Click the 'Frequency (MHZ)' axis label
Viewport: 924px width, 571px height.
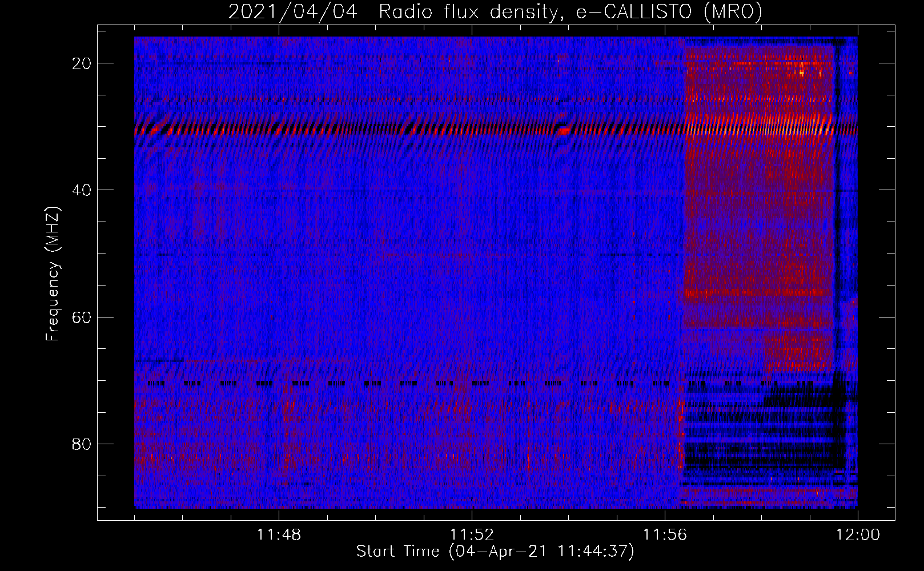(53, 274)
